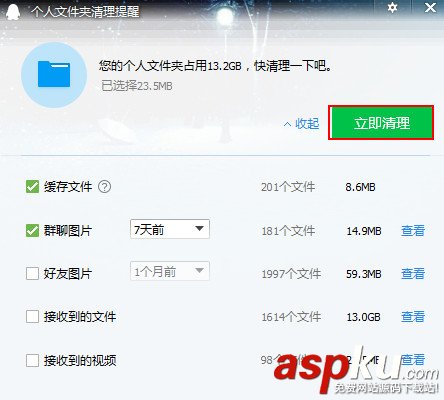Click the 201个文件 count text

(288, 187)
